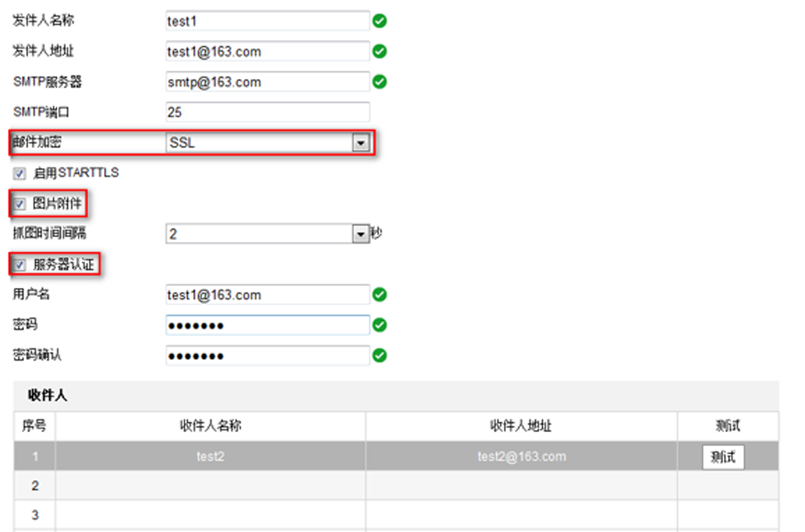Click green checkmark beside 发件人名称 field
805x532 pixels.
pyautogui.click(x=379, y=21)
